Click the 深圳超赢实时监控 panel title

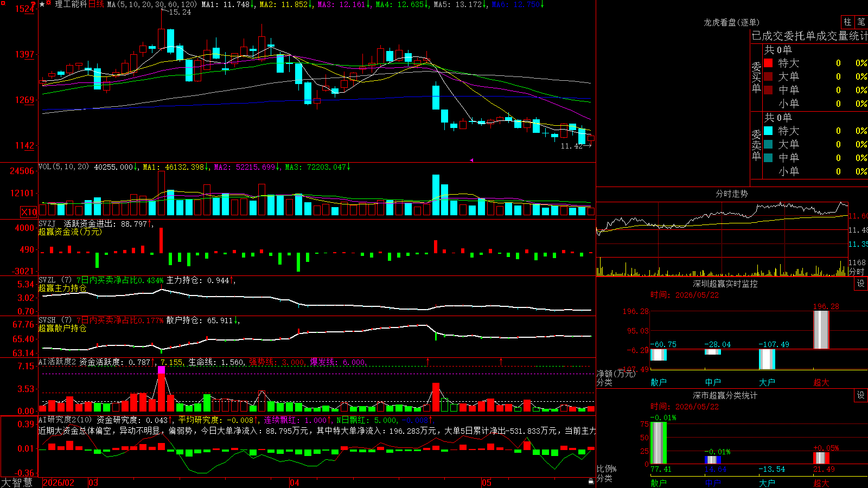pyautogui.click(x=725, y=284)
